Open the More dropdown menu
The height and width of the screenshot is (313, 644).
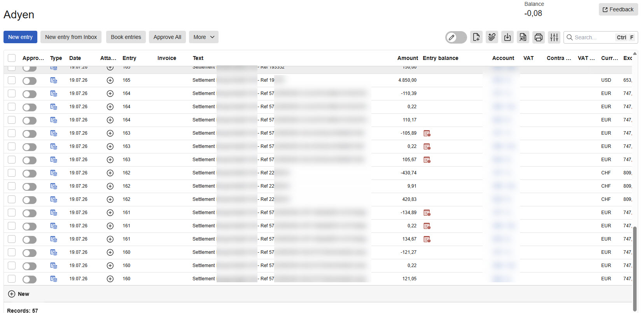pos(204,37)
